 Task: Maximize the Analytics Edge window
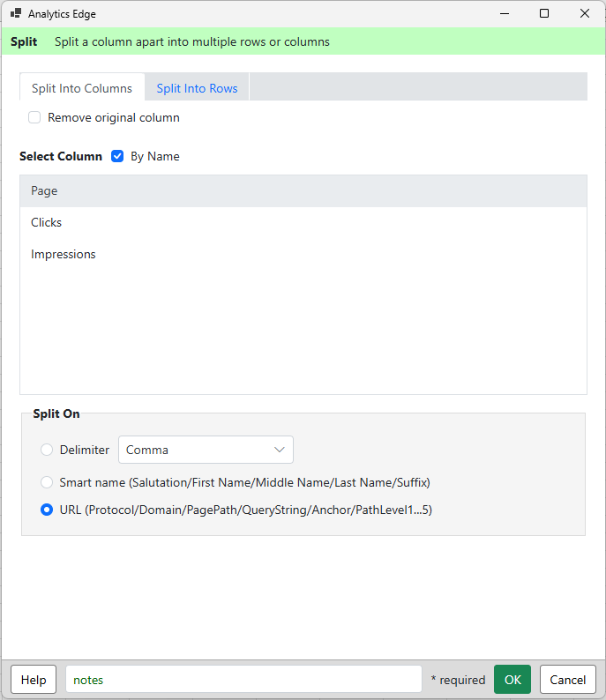click(544, 13)
